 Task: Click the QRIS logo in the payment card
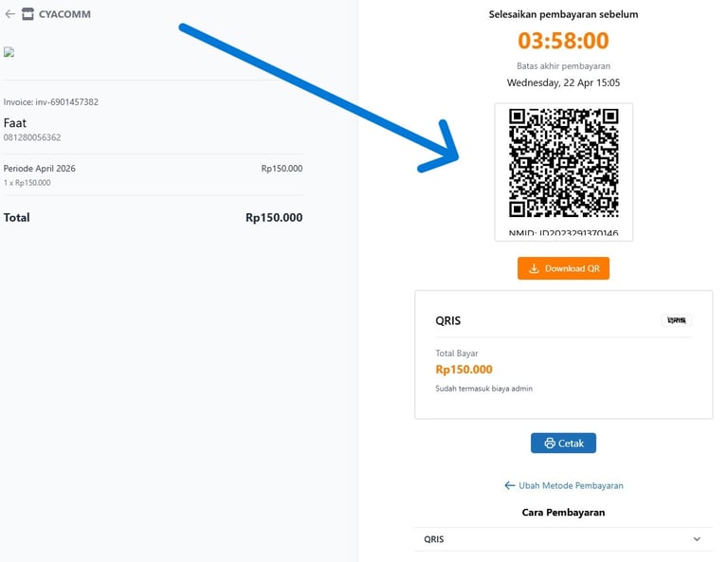point(676,320)
